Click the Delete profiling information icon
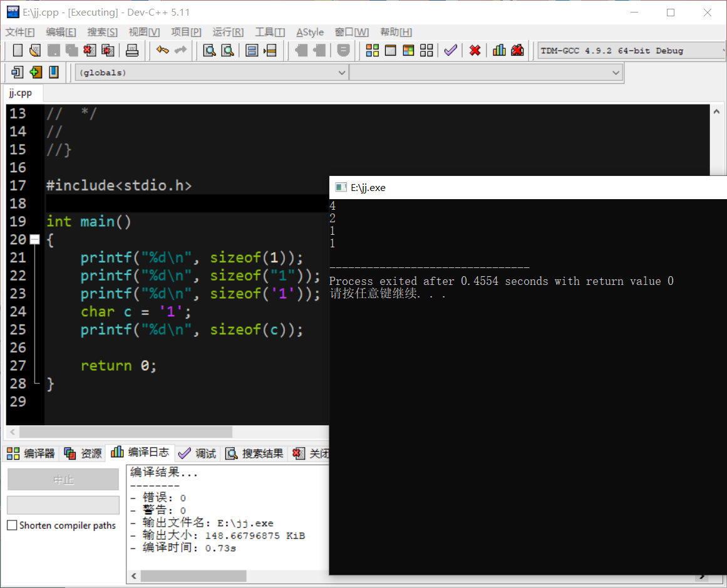 pyautogui.click(x=517, y=50)
